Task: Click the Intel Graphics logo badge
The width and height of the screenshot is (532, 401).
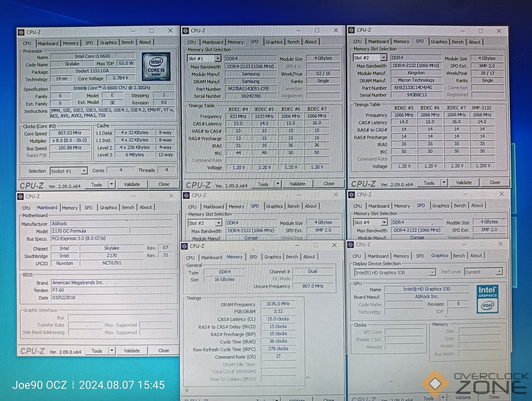Action: [488, 299]
